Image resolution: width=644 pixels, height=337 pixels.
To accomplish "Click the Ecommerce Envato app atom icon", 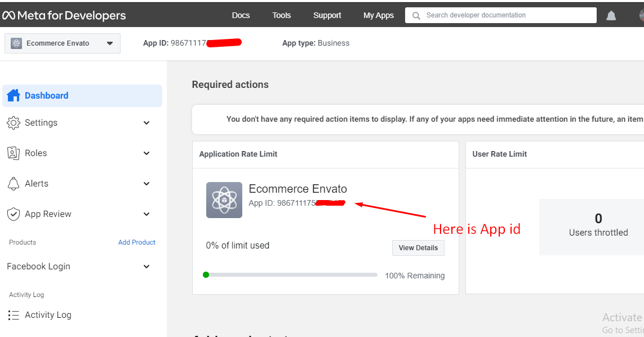I will point(224,200).
